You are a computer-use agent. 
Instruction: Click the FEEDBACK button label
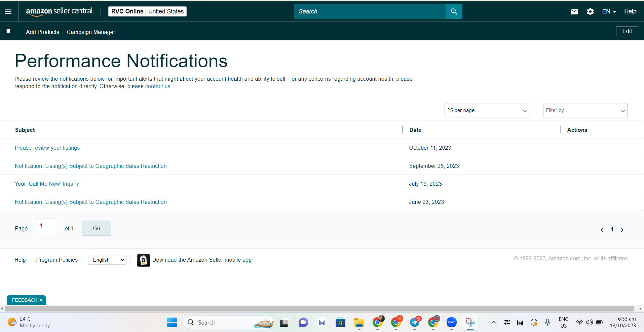(25, 300)
